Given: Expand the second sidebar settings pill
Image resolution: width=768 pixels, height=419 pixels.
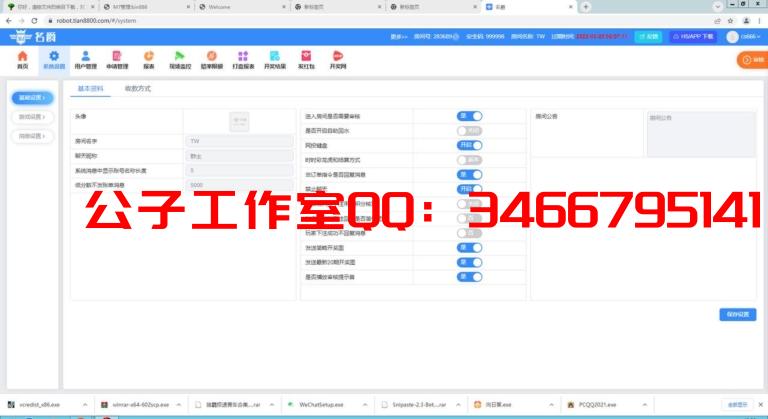Looking at the screenshot, I should pos(32,117).
